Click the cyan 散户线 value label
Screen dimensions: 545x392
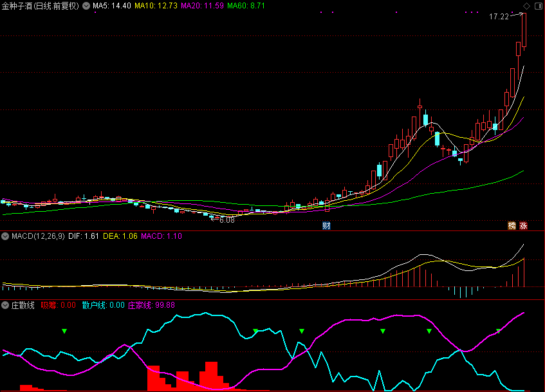pos(103,305)
